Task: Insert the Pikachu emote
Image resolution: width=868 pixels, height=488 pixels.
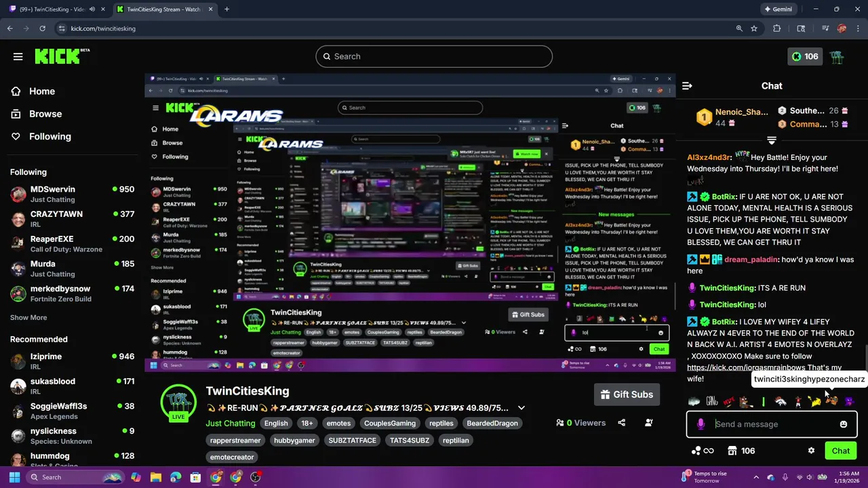Action: click(x=814, y=401)
